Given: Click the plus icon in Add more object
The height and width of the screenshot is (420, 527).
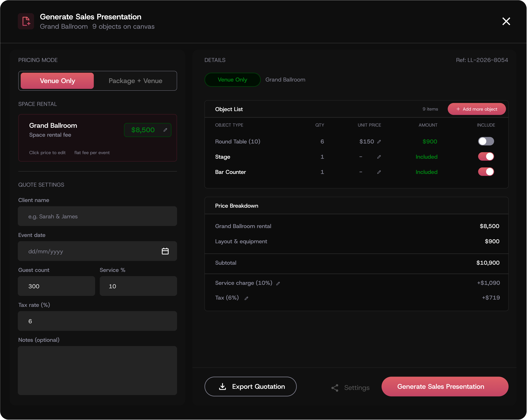Looking at the screenshot, I should (458, 109).
